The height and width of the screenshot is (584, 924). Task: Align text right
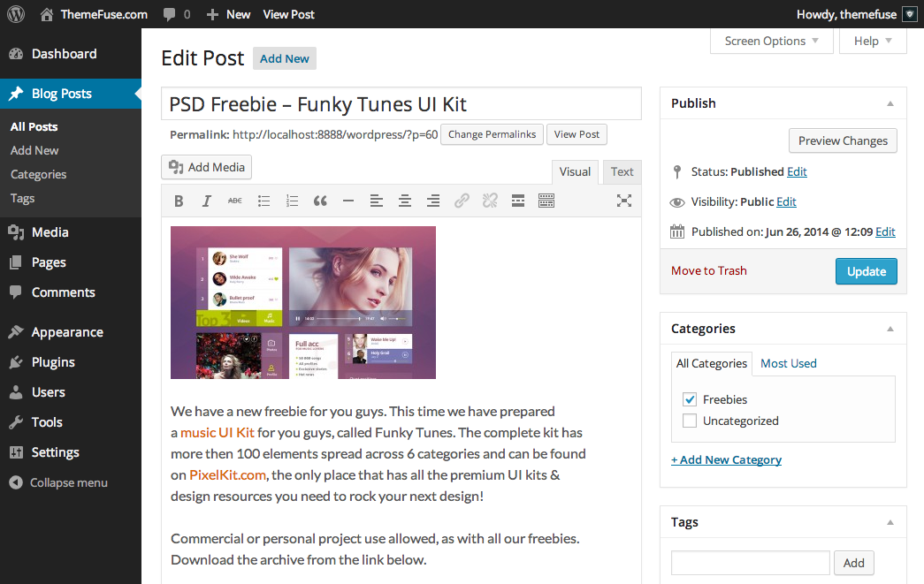click(x=433, y=201)
